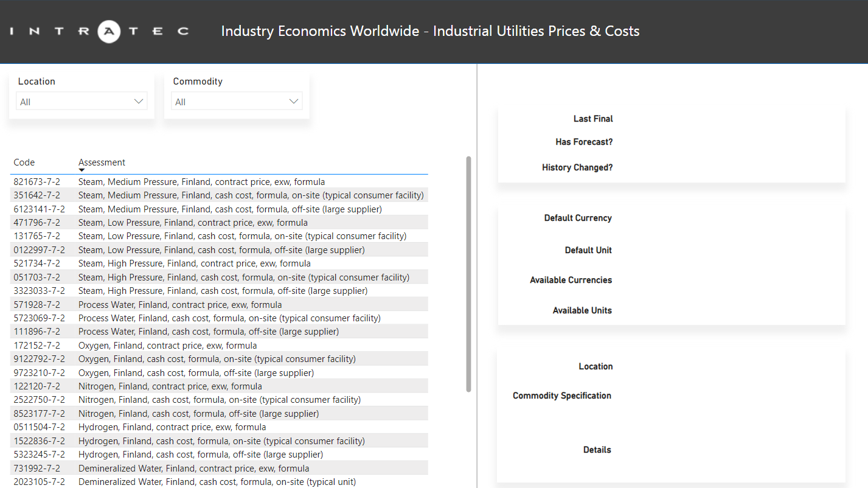The height and width of the screenshot is (488, 868).
Task: Click the Industry Economics Worldwide report title
Action: click(x=430, y=31)
